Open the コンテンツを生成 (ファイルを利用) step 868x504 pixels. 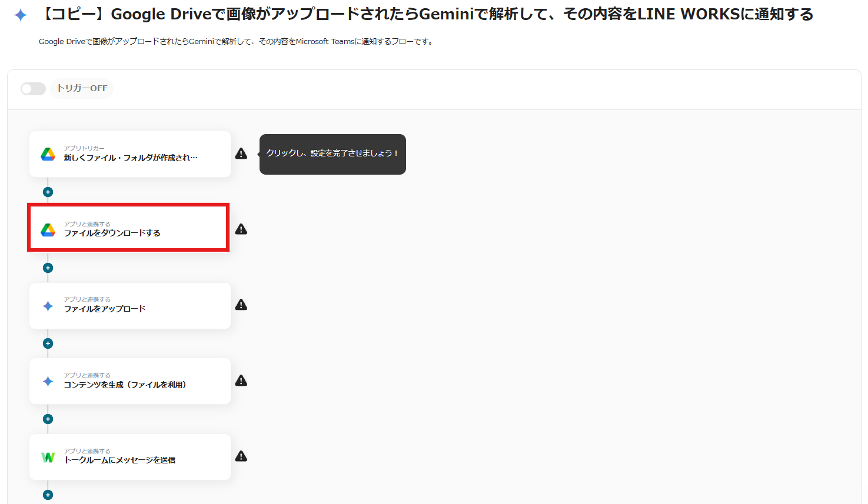click(x=130, y=381)
